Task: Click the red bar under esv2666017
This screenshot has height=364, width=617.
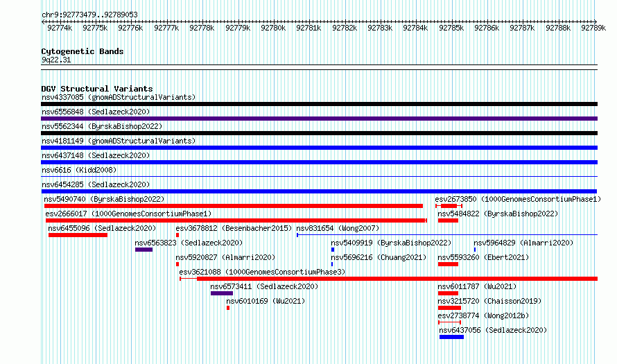Action: pos(236,220)
